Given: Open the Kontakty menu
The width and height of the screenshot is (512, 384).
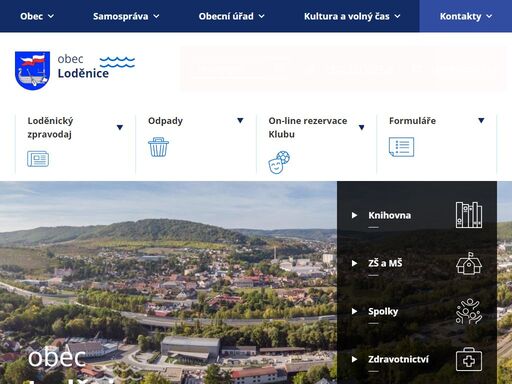Looking at the screenshot, I should pos(466,16).
